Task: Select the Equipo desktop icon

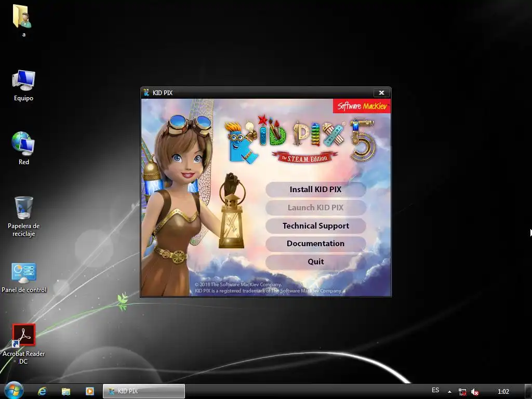Action: click(x=23, y=86)
